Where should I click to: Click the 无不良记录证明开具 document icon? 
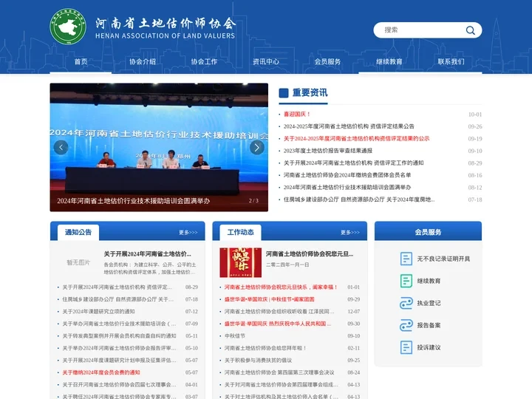pyautogui.click(x=406, y=259)
